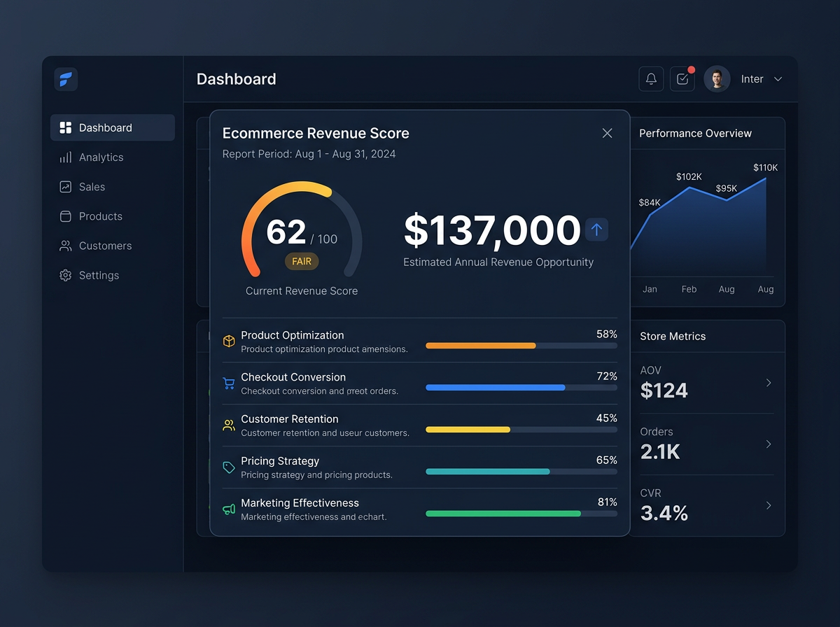Click the yellow Customer Retention progress bar
The width and height of the screenshot is (840, 627).
coord(521,430)
